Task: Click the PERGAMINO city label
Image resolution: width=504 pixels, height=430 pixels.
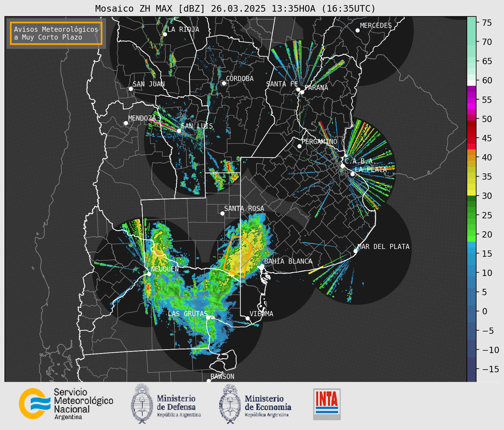Action: point(319,141)
